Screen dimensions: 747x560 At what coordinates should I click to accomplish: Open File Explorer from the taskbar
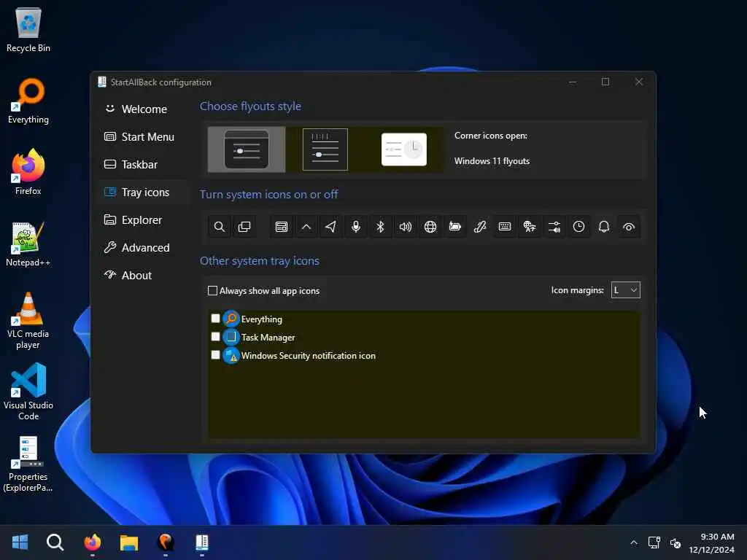[x=128, y=542]
